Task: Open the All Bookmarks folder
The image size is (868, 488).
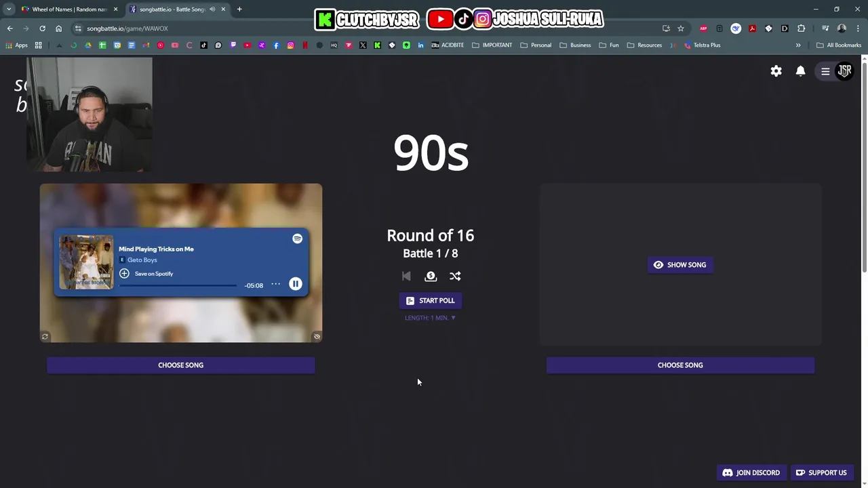Action: pyautogui.click(x=839, y=45)
